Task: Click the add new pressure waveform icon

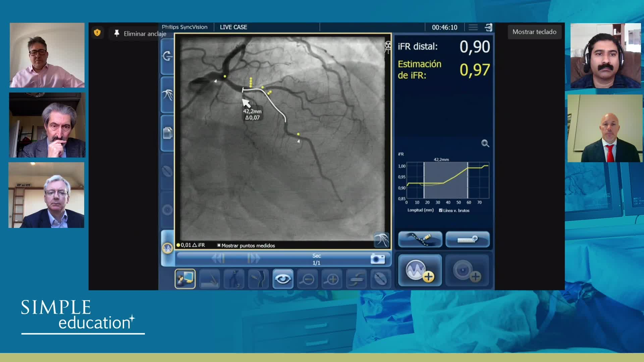Action: point(420,271)
